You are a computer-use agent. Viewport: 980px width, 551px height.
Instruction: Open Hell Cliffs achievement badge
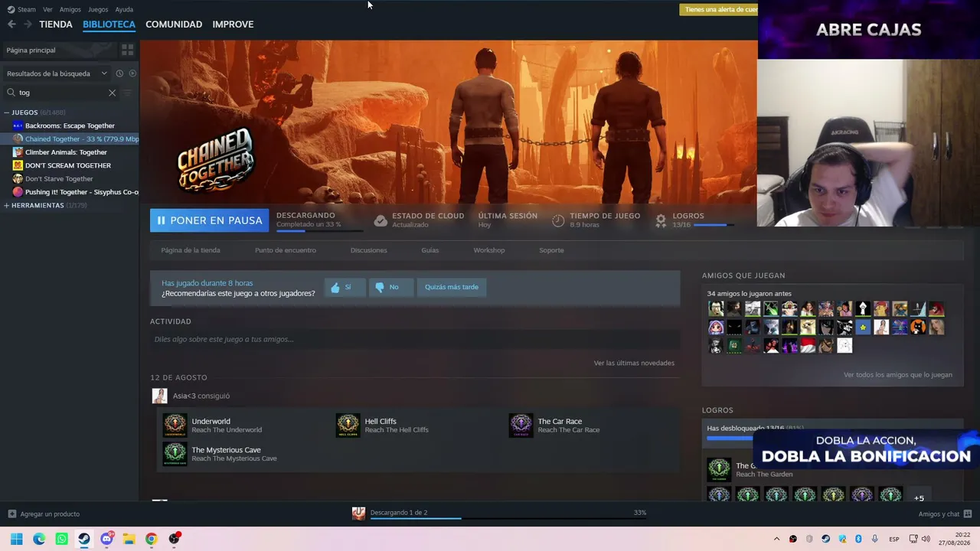point(348,425)
